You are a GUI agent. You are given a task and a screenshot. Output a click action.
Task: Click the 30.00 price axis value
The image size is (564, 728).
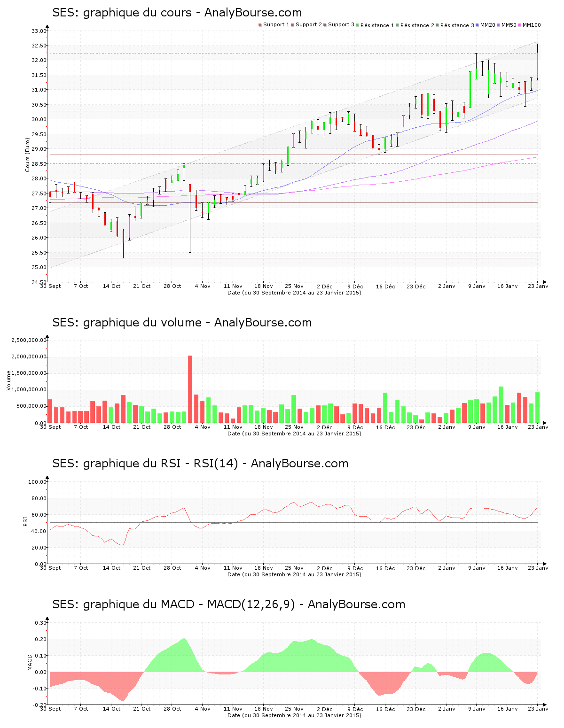(39, 119)
